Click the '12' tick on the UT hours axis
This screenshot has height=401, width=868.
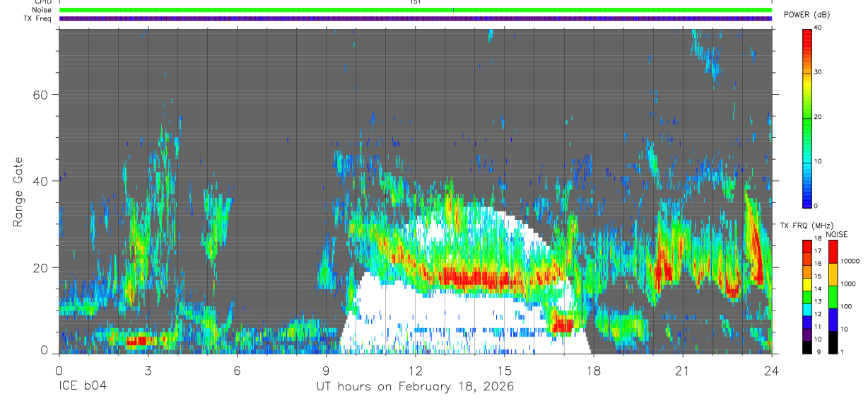pos(416,371)
